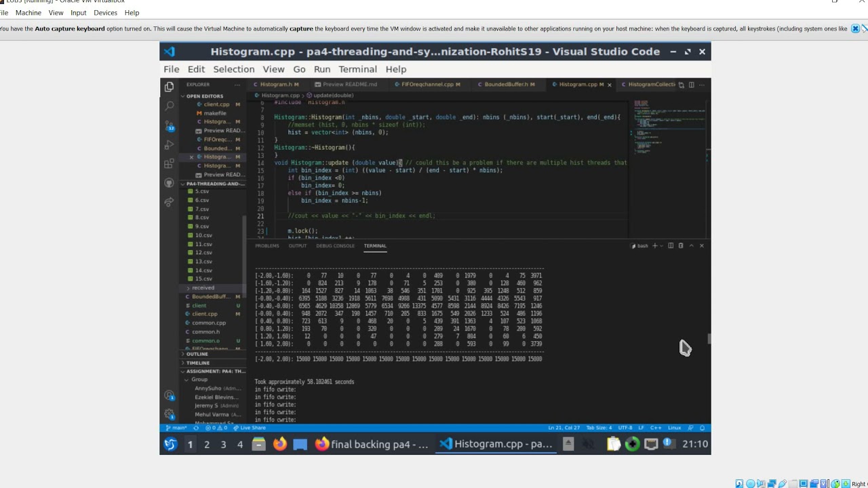Switch to the PROBLEMS panel tab
Viewport: 868px width, 488px height.
click(267, 246)
